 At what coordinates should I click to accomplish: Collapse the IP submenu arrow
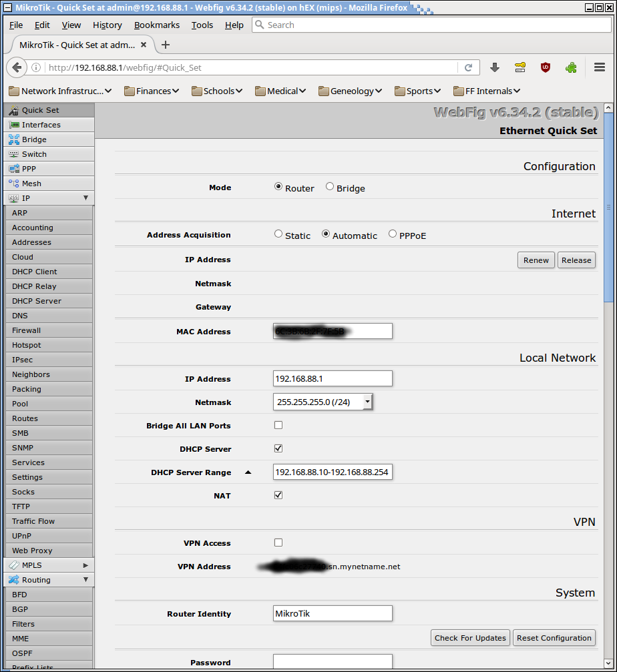(85, 198)
